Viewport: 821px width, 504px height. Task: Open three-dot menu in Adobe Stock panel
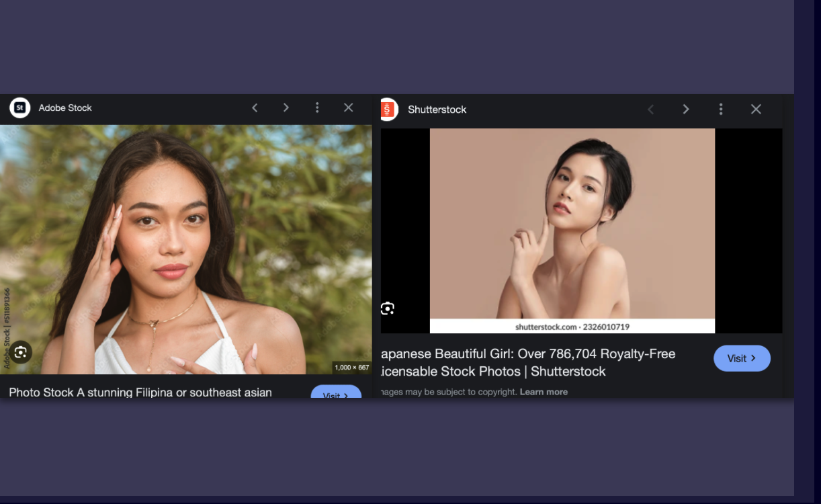317,108
